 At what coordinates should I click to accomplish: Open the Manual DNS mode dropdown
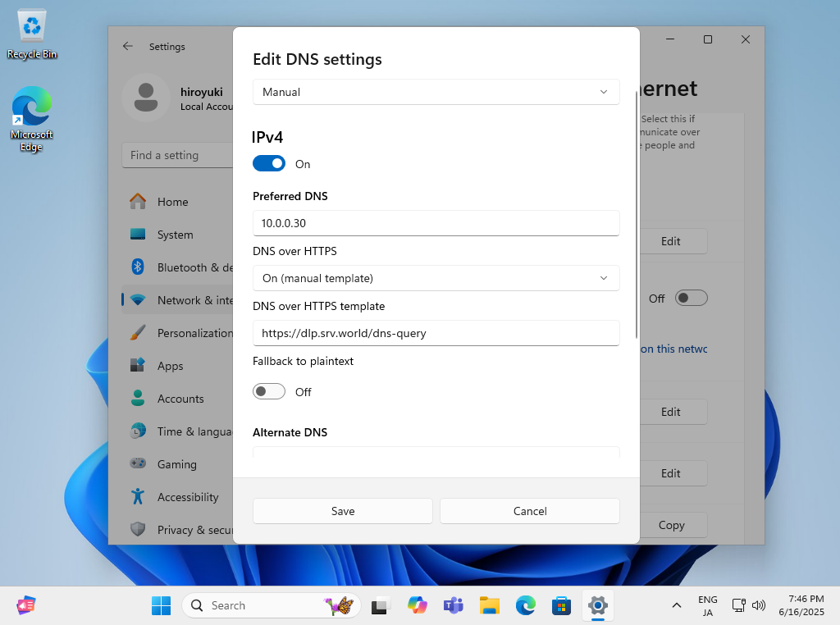[x=436, y=92]
